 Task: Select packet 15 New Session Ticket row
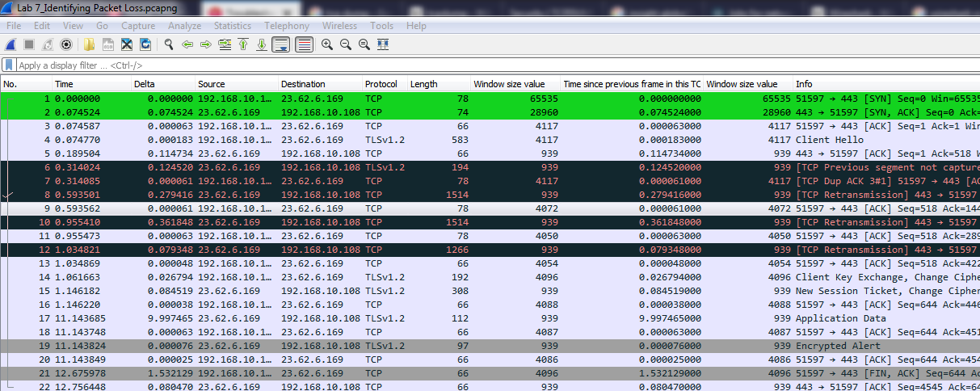tap(490, 291)
